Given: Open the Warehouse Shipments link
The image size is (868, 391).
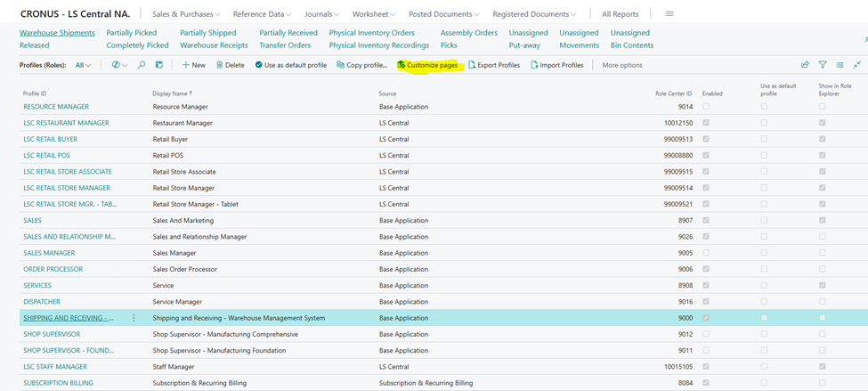Looking at the screenshot, I should (57, 33).
